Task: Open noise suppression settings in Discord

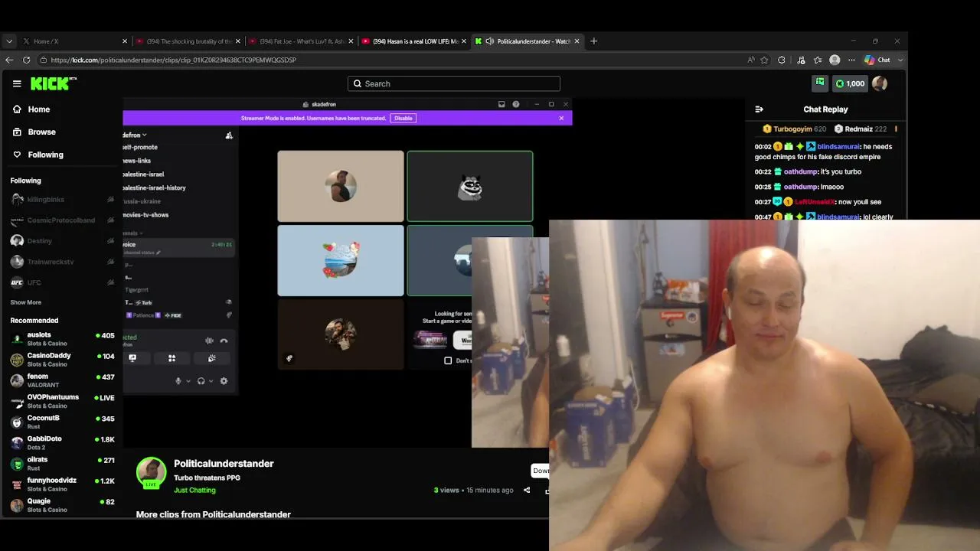Action: click(x=209, y=341)
